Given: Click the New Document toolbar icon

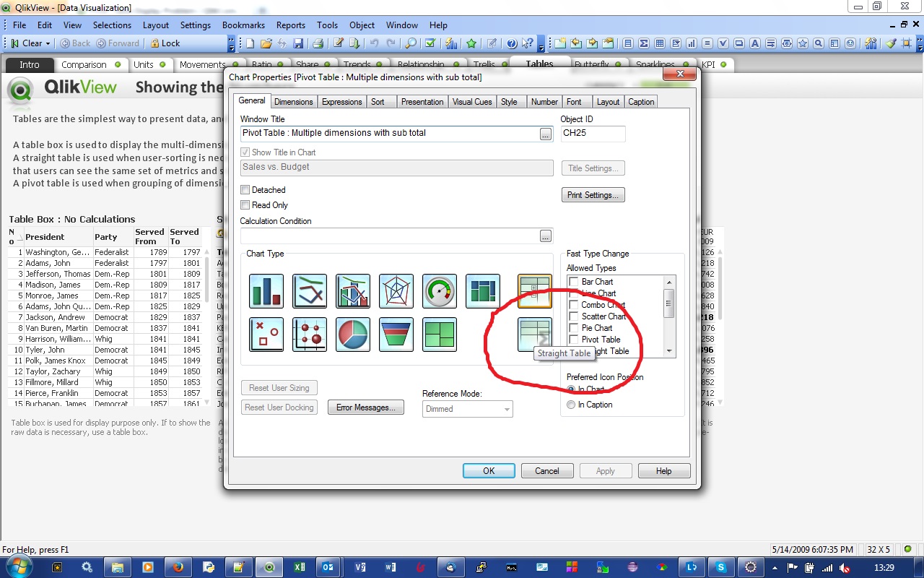Looking at the screenshot, I should pos(250,43).
